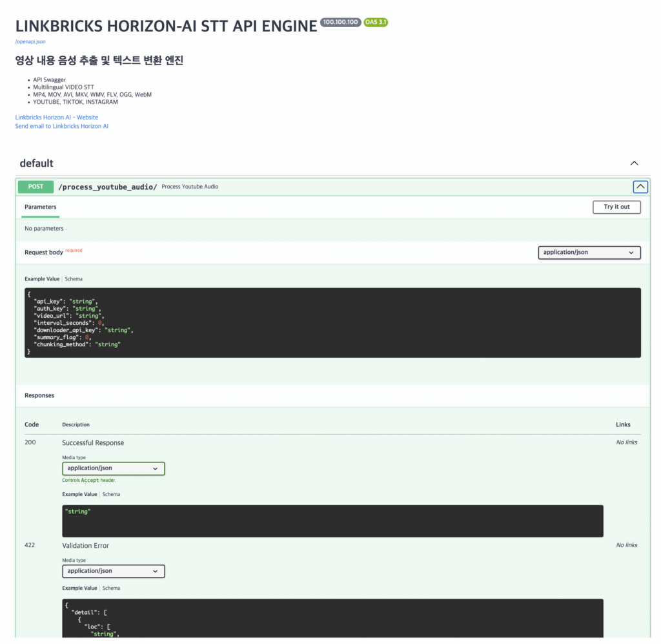Screen dimensions: 661x644
Task: Click the Responses section heading
Action: pos(39,395)
